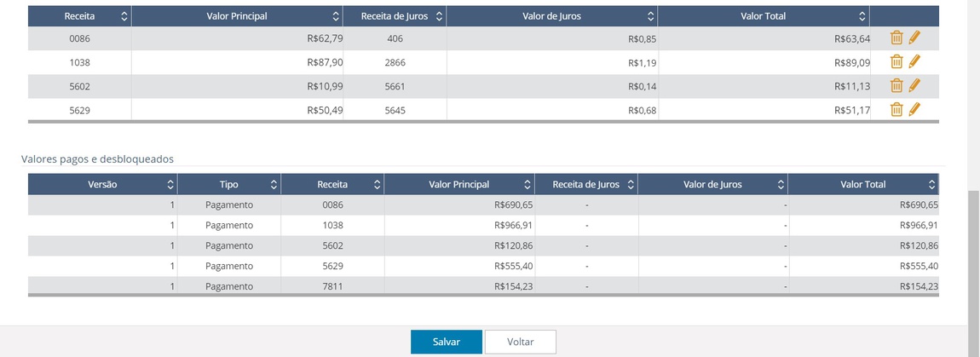Edit the receita 5602 row
This screenshot has width=980, height=357.
coord(914,86)
